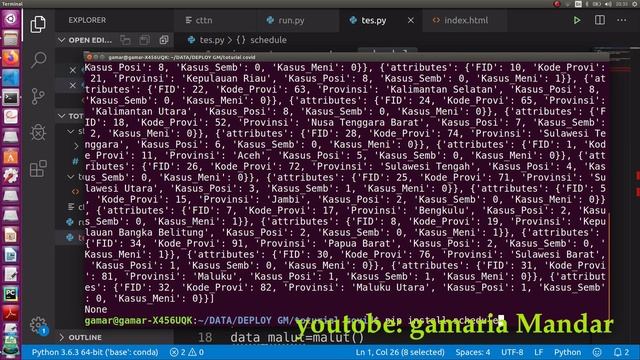
Task: Open PyCharm from the Ubuntu dock
Action: (x=11, y=294)
